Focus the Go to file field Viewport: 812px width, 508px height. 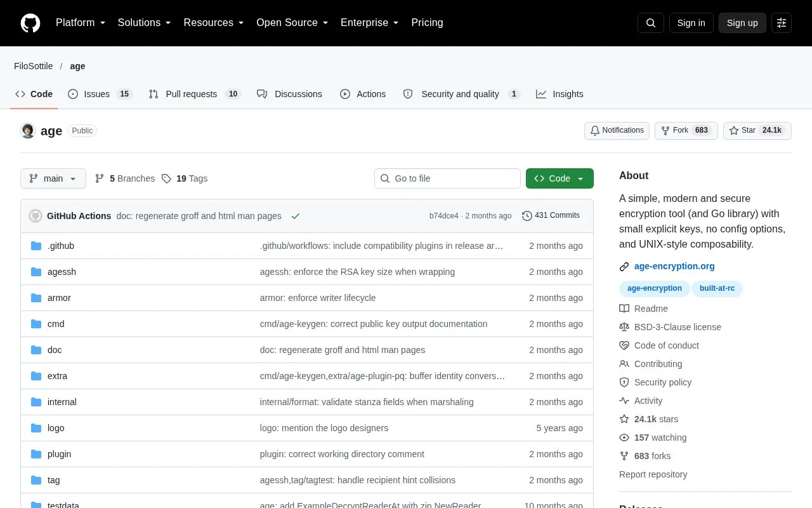point(447,178)
